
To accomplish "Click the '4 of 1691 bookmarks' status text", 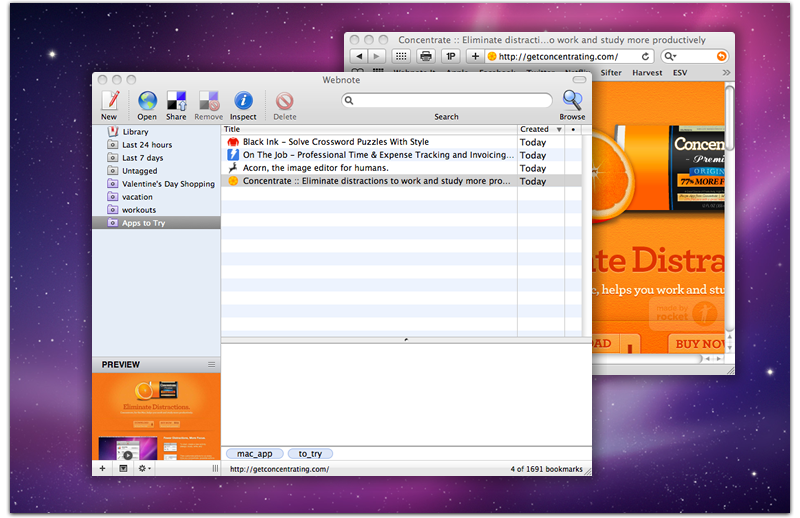I will [x=546, y=469].
